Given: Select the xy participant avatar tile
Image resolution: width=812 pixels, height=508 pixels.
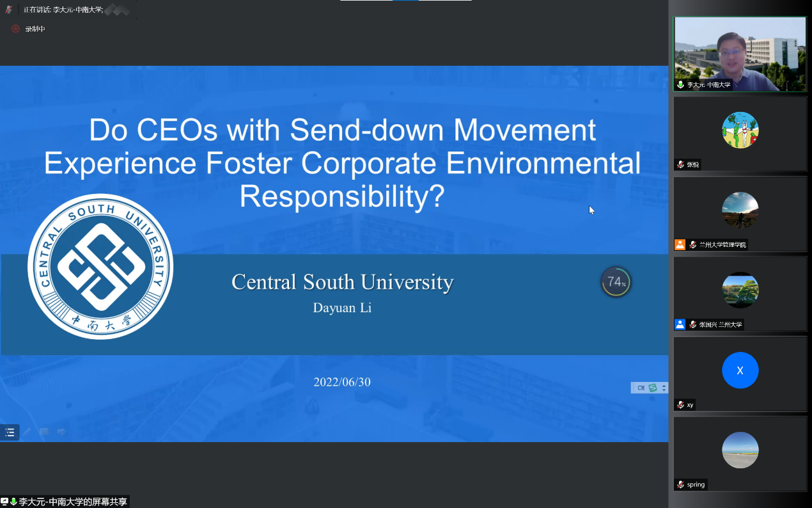Looking at the screenshot, I should (x=740, y=370).
